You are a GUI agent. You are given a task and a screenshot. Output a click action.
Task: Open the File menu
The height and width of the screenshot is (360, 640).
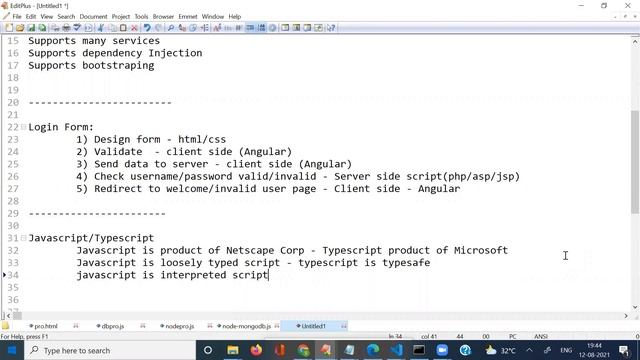pos(17,17)
